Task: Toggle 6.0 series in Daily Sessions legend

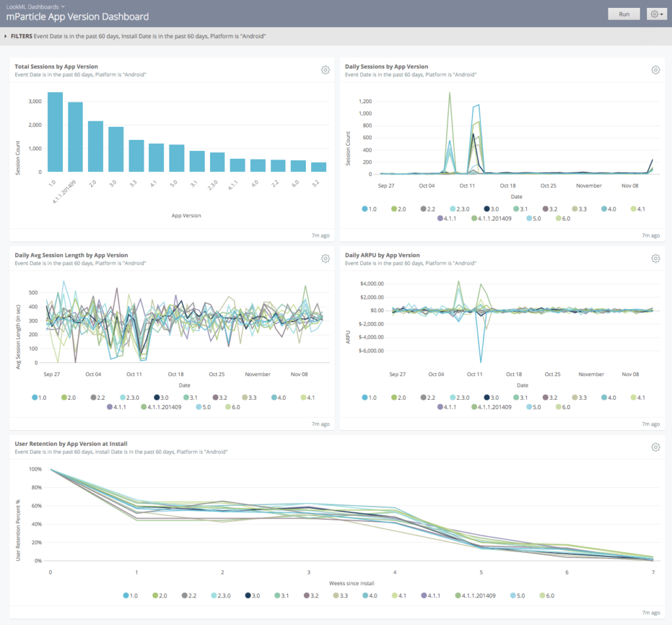Action: tap(562, 219)
